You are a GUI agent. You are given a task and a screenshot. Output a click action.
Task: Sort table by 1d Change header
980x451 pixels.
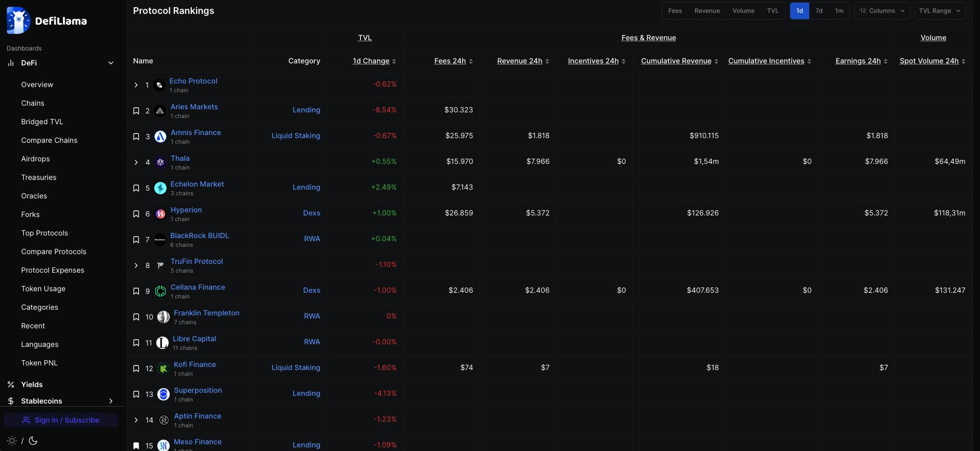[371, 61]
